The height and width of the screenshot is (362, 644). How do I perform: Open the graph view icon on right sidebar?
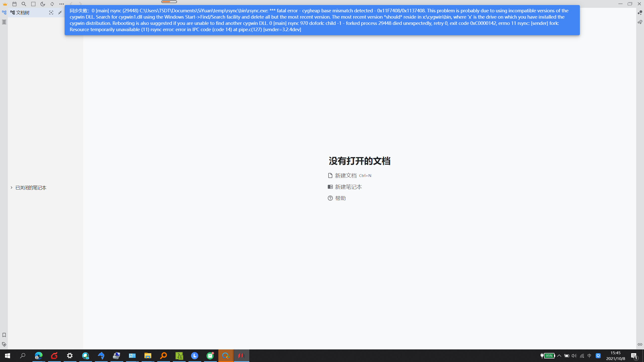(x=640, y=13)
